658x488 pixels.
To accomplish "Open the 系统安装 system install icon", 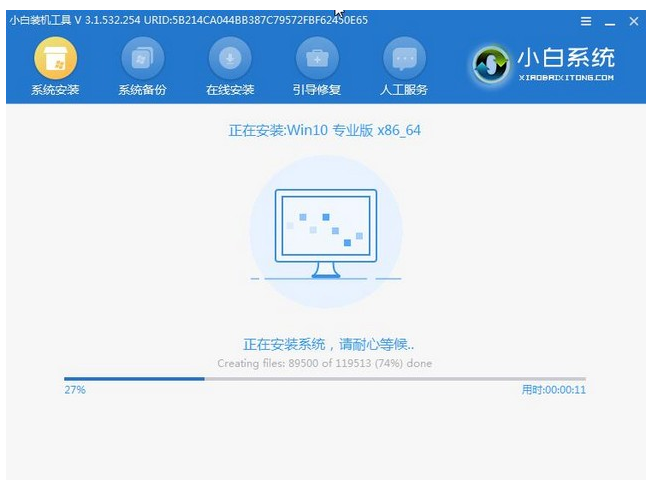I will [55, 58].
